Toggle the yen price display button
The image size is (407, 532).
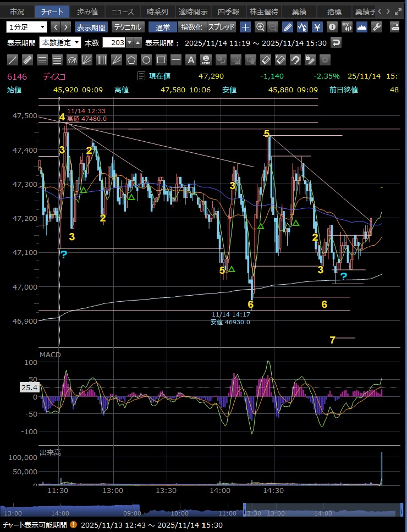pos(317,27)
